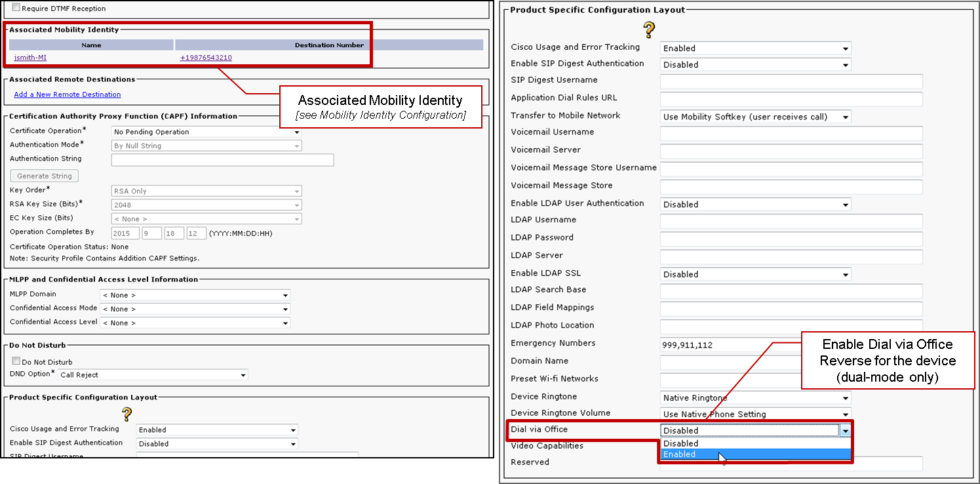Enable the Do Not Disturb checkbox
Screen dimensions: 980x484
[x=16, y=361]
